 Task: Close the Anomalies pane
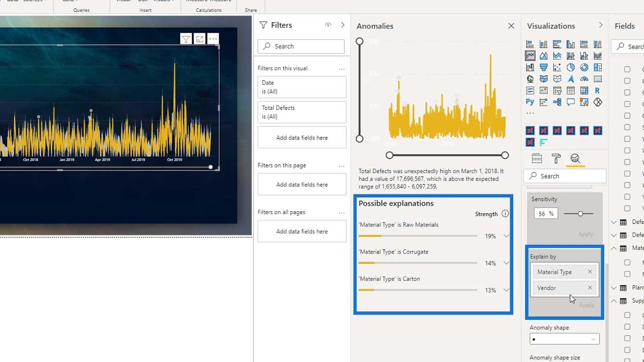(511, 26)
